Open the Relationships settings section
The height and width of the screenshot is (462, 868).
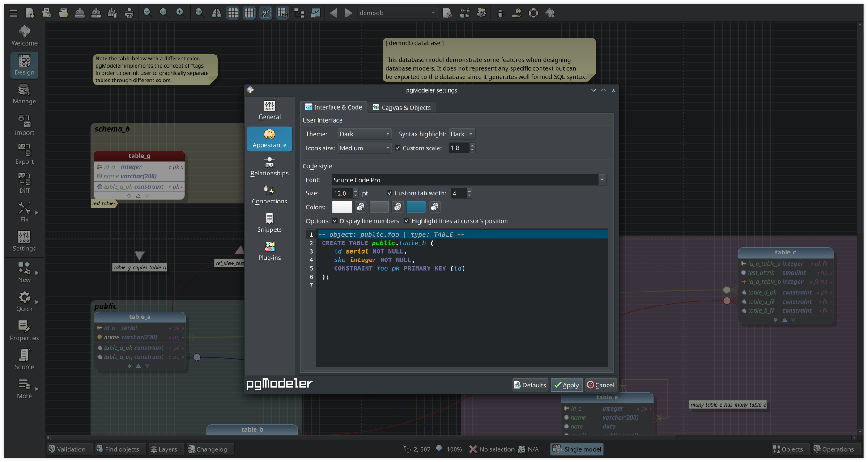tap(269, 166)
